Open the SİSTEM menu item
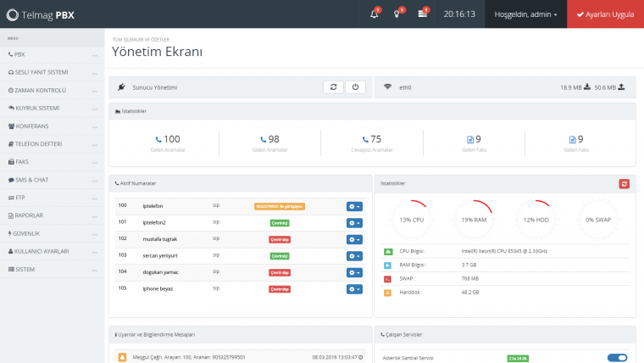Viewport: 644px width, 363px height. [x=53, y=269]
